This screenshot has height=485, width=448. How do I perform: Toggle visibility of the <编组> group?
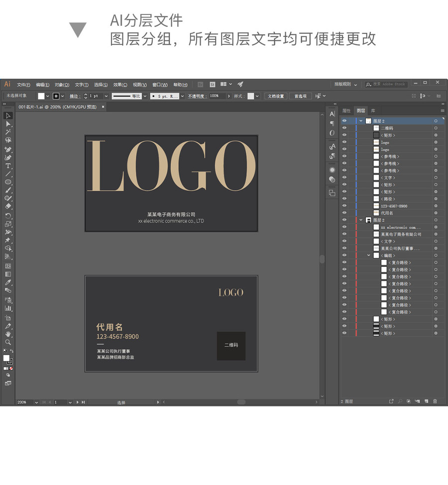point(344,255)
